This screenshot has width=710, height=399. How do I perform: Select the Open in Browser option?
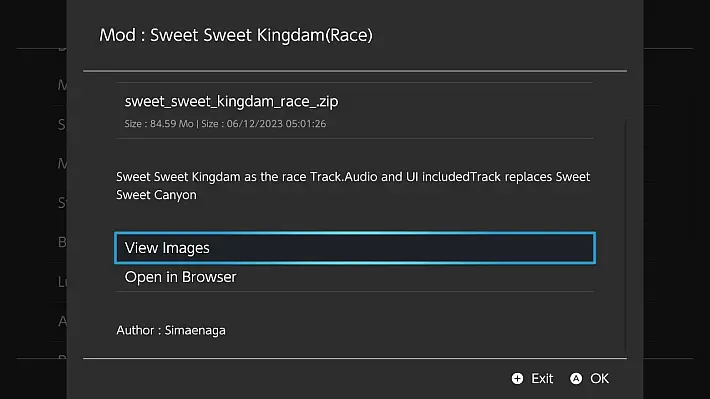(x=355, y=277)
